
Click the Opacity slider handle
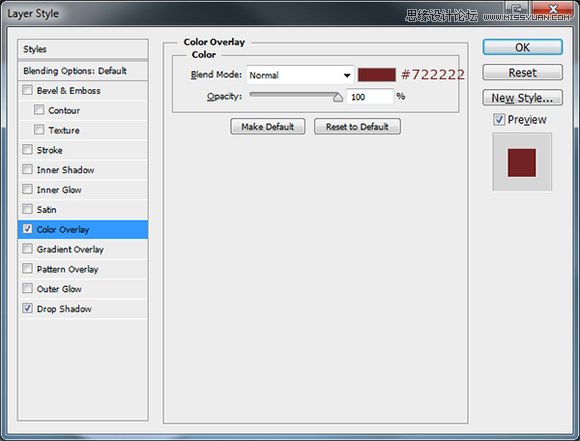pos(337,97)
